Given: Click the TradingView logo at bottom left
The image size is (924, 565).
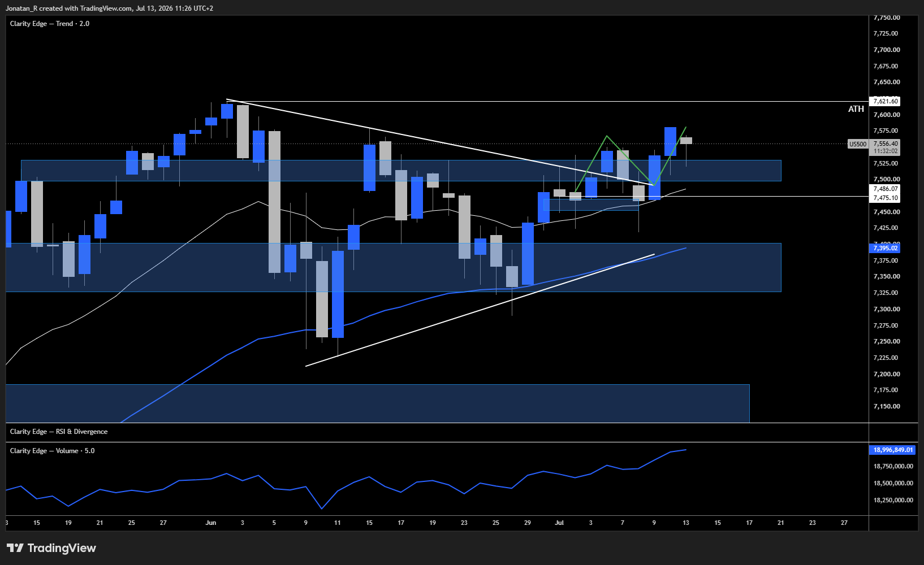Looking at the screenshot, I should coord(51,548).
